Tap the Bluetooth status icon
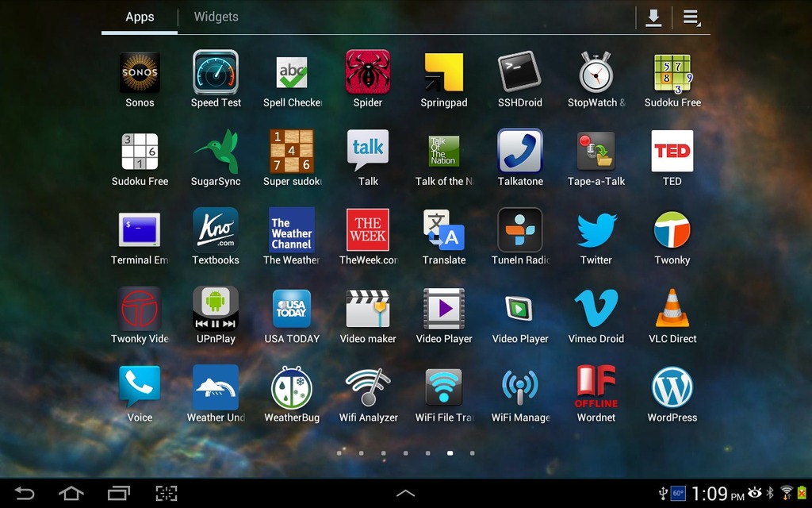Screen dimensions: 812x508 click(x=770, y=492)
